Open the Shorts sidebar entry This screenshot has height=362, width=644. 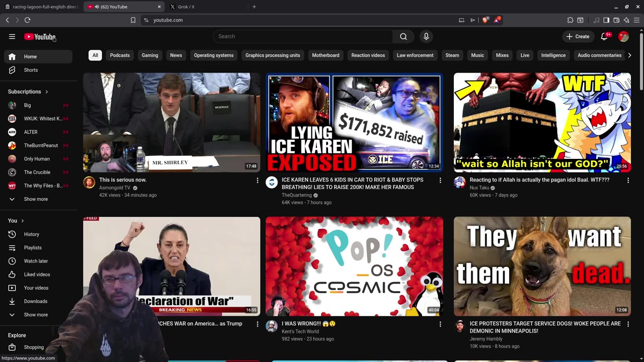pyautogui.click(x=38, y=70)
